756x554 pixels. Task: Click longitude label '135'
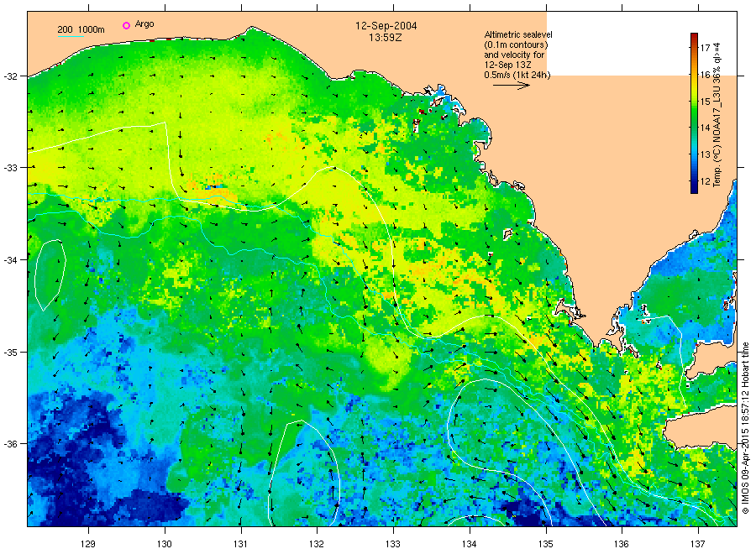click(546, 544)
